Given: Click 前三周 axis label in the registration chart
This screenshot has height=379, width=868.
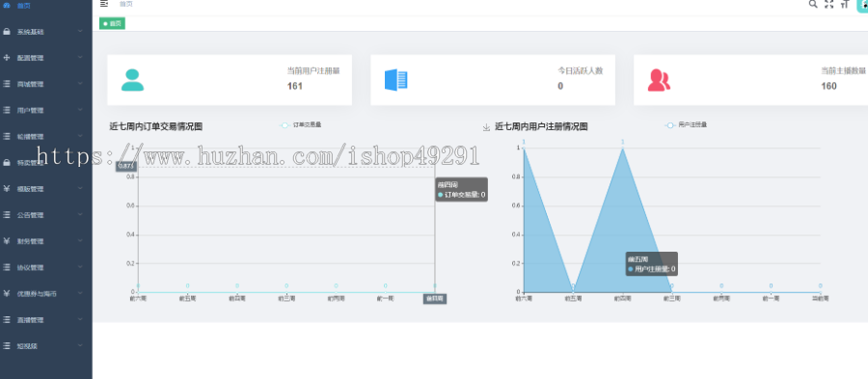Looking at the screenshot, I should pos(671,299).
